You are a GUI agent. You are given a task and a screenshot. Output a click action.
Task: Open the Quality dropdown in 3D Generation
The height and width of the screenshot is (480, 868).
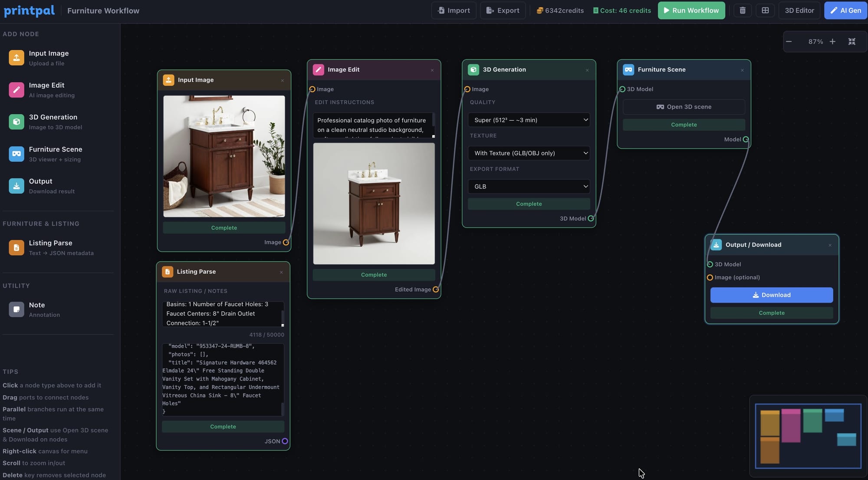click(x=529, y=120)
